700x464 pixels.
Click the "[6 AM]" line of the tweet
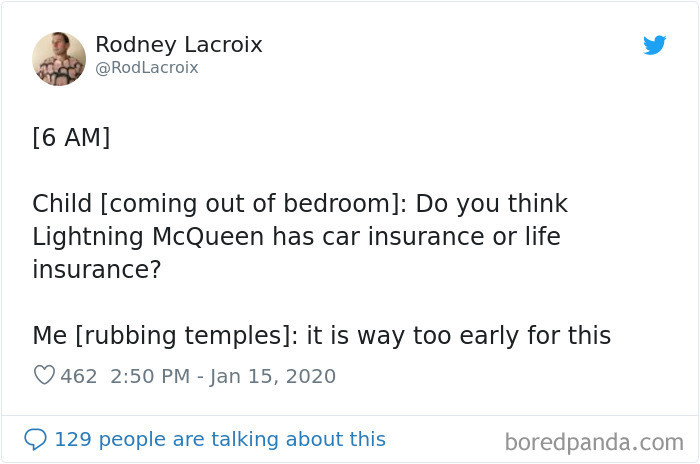click(71, 137)
